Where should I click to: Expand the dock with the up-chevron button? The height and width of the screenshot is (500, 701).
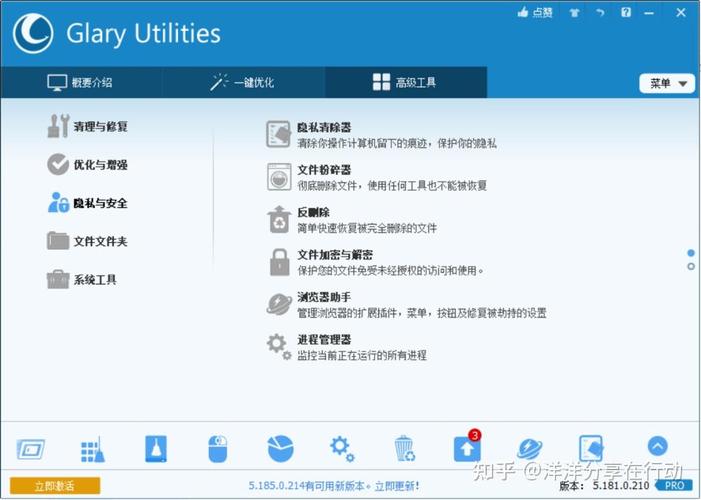point(658,446)
